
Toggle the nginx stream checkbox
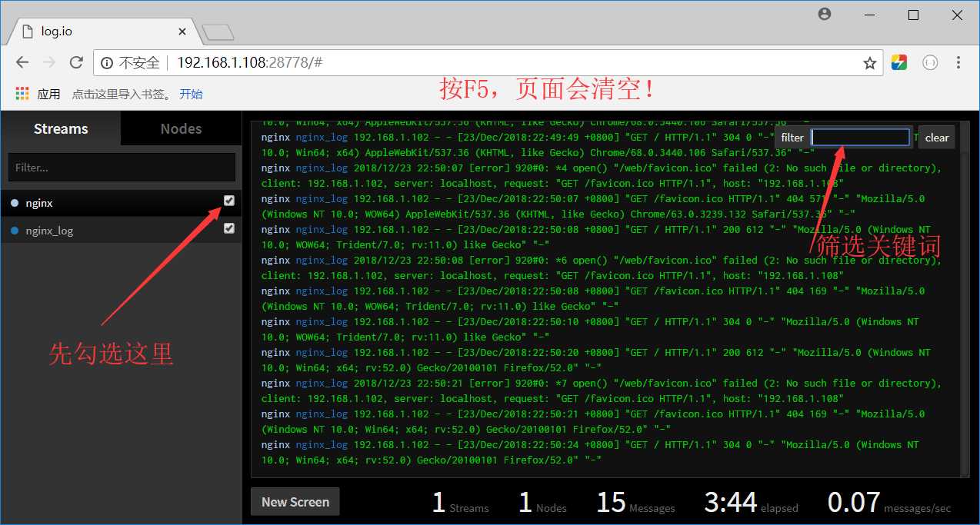229,201
